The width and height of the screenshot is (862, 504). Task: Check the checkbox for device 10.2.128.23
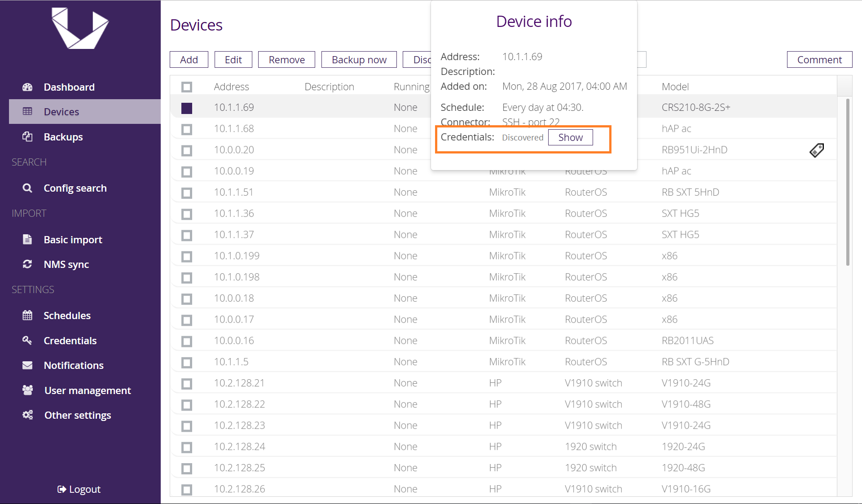[187, 426]
